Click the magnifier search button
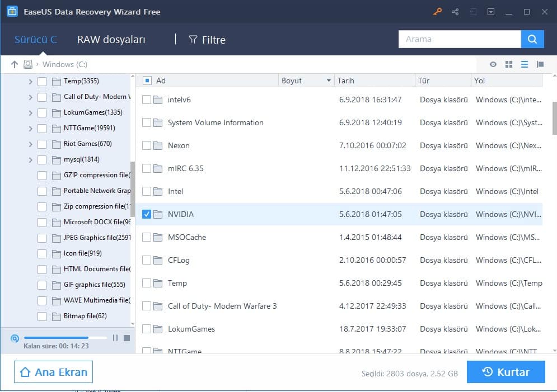Viewport: 557px width, 392px height. tap(532, 39)
